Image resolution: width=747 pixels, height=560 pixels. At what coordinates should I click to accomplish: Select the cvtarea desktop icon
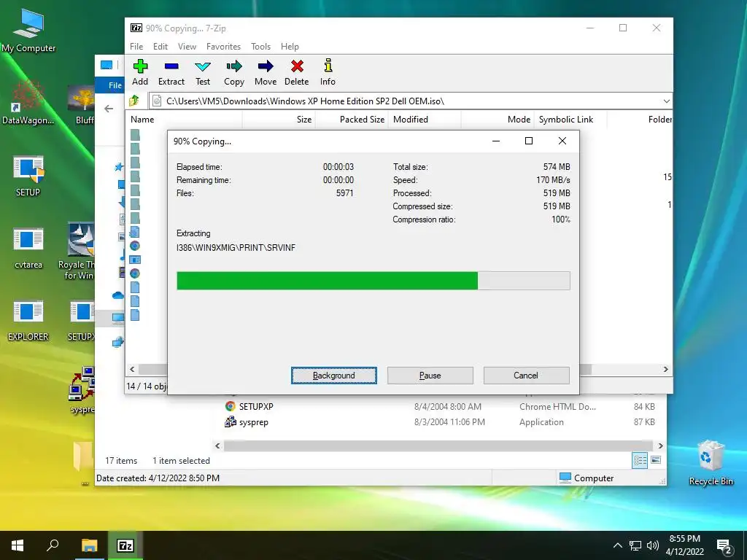(28, 248)
